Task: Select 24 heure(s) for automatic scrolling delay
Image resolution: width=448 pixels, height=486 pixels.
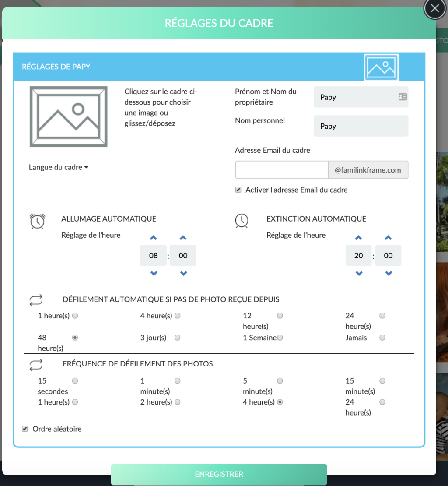Action: pyautogui.click(x=382, y=316)
